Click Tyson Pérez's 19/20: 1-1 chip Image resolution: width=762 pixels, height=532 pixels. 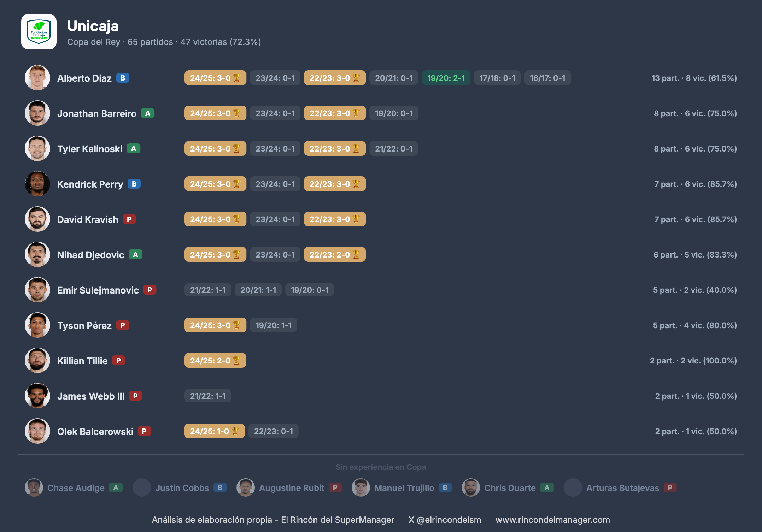[273, 325]
